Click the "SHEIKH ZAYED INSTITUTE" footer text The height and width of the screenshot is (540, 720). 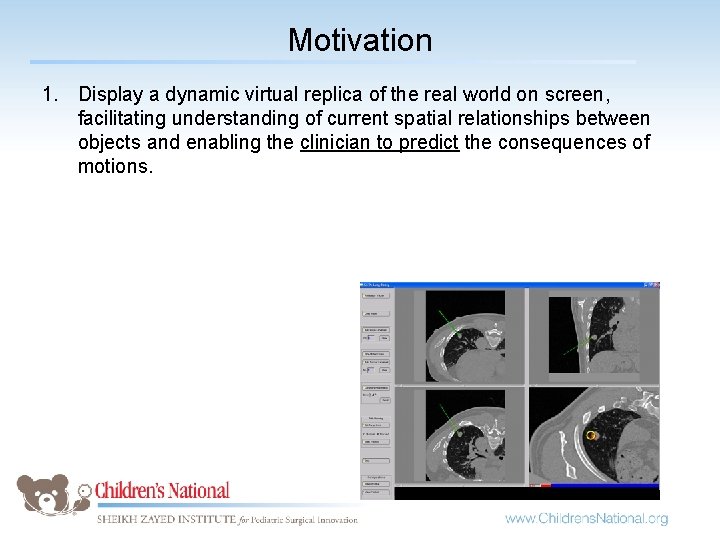point(166,519)
